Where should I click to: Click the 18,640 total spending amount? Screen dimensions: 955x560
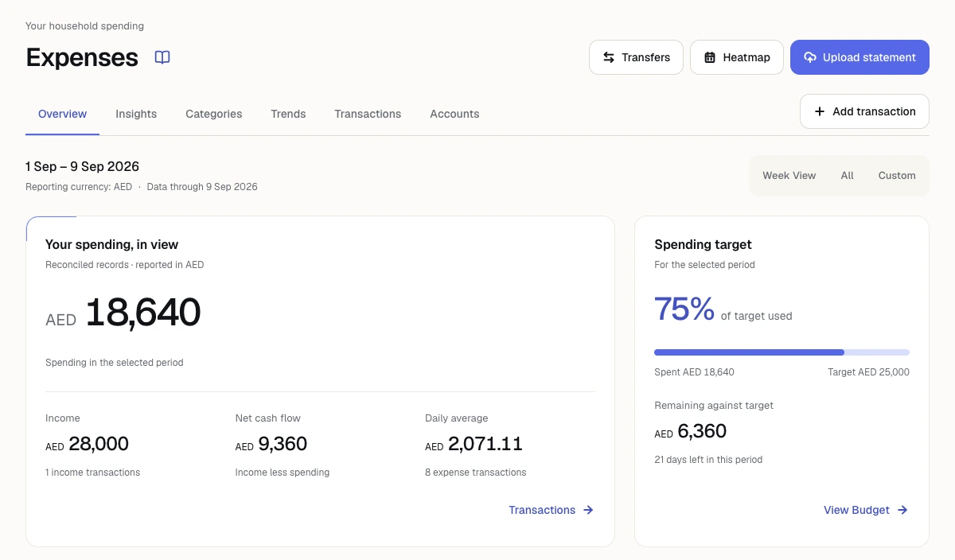(142, 313)
